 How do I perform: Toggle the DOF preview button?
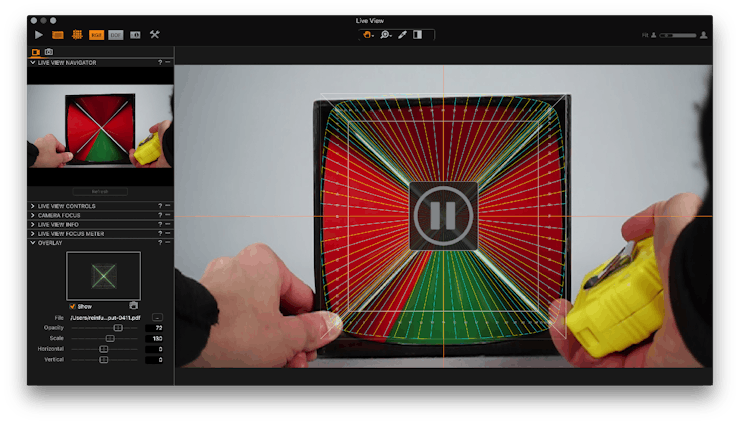pyautogui.click(x=116, y=34)
